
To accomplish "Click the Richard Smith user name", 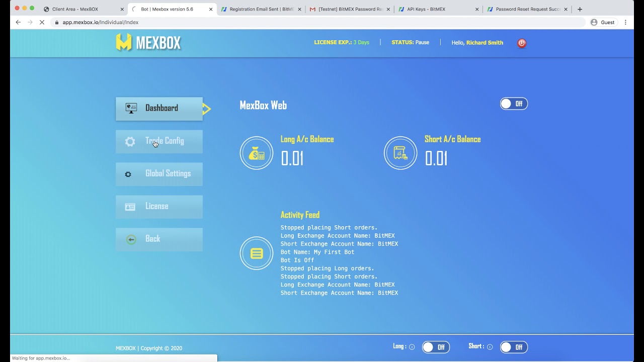I will coord(485,43).
